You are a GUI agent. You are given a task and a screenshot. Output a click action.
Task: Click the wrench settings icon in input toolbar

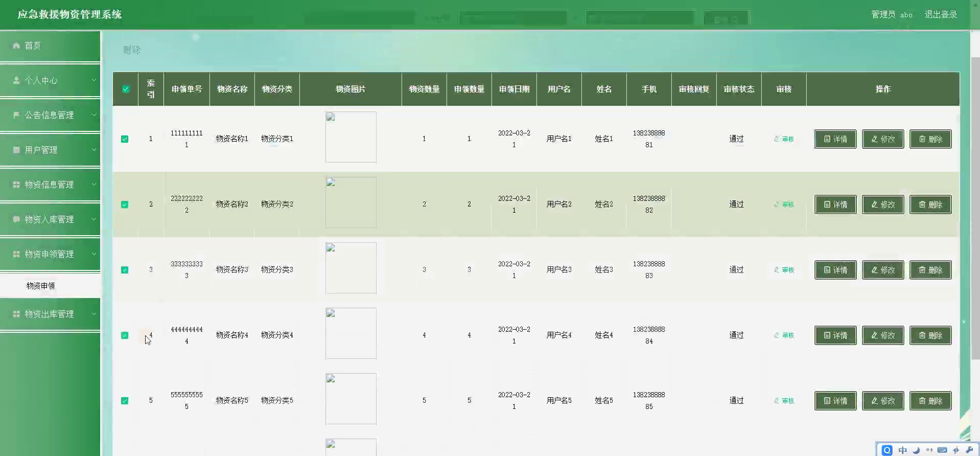[969, 450]
